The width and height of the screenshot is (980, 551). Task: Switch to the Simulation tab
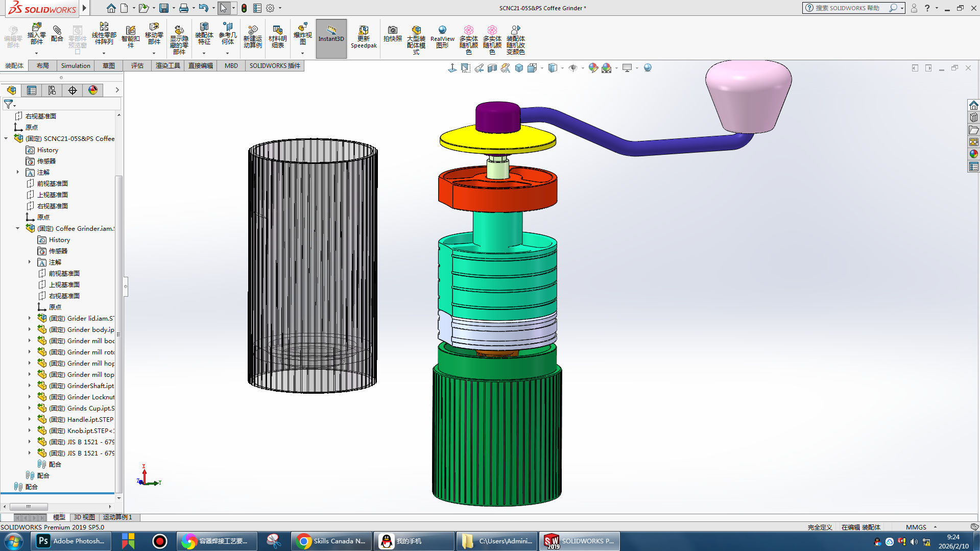coord(76,66)
